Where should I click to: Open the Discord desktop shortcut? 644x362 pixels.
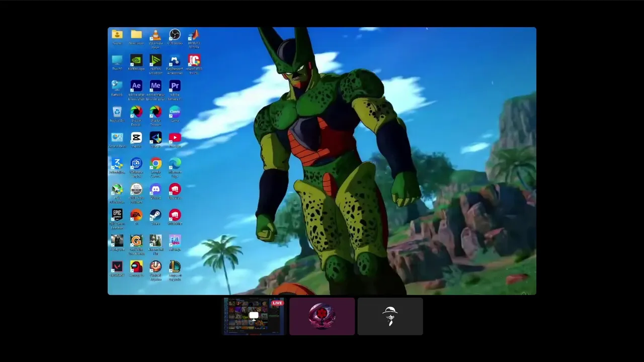coord(155,191)
